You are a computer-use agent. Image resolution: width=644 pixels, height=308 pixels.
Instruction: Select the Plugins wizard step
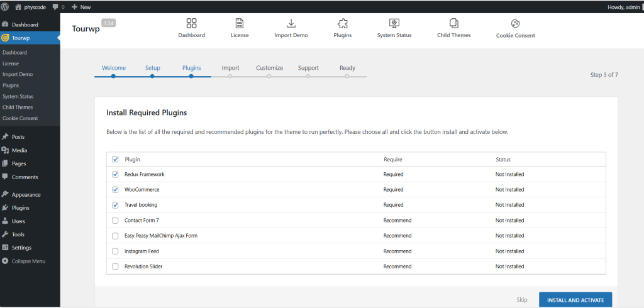pos(192,68)
